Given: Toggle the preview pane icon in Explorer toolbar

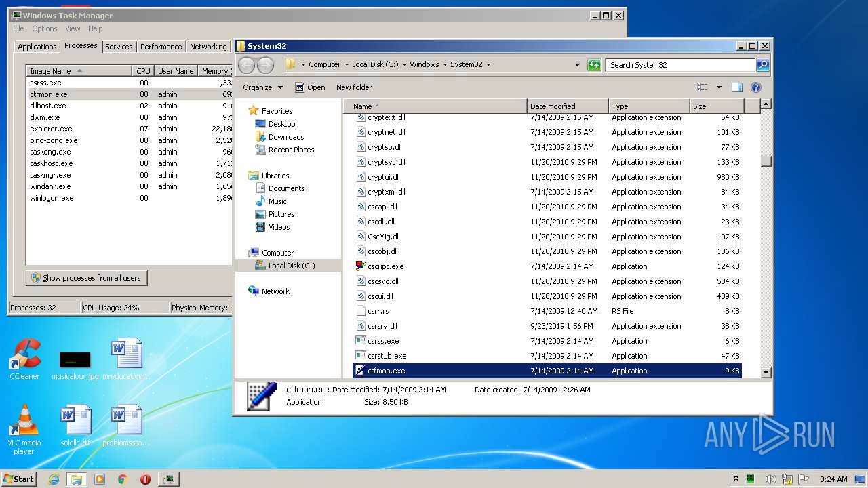Looking at the screenshot, I should [x=737, y=87].
